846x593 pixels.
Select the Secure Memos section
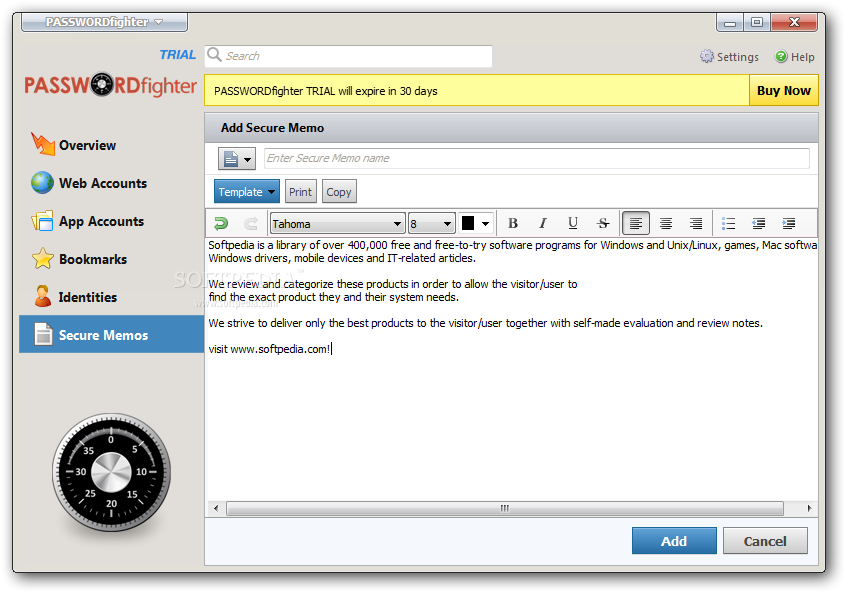pyautogui.click(x=111, y=335)
